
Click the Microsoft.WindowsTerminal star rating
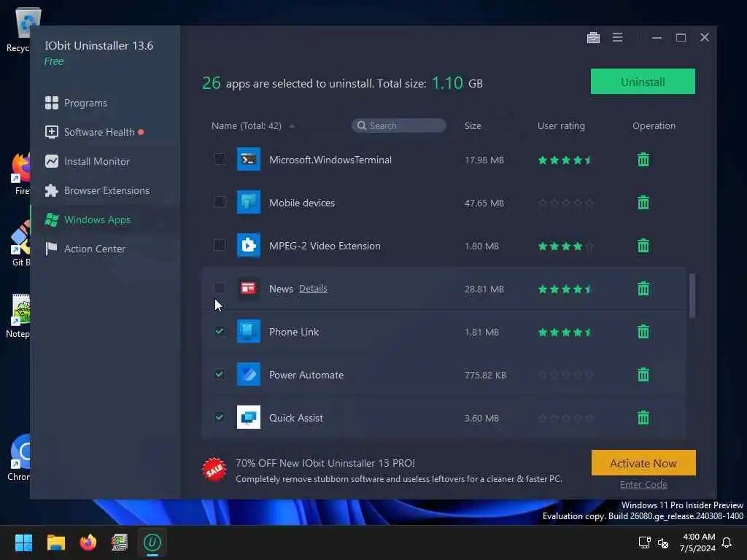[565, 160]
